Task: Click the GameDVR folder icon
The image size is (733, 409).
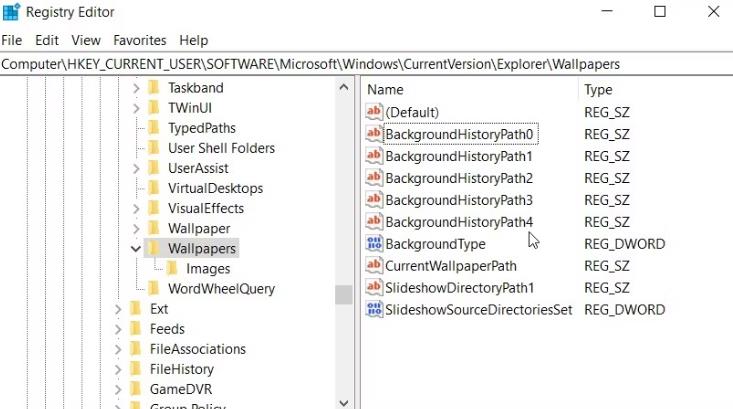Action: coord(136,389)
